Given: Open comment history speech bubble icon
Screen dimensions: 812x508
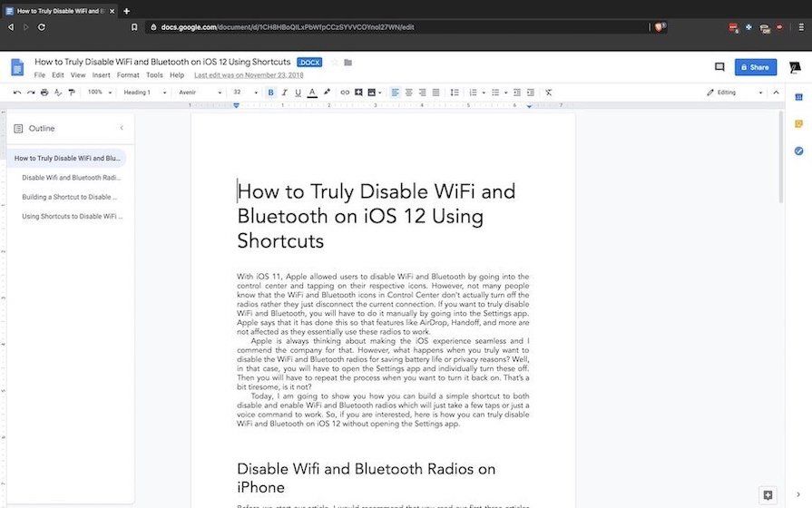Looking at the screenshot, I should [719, 67].
